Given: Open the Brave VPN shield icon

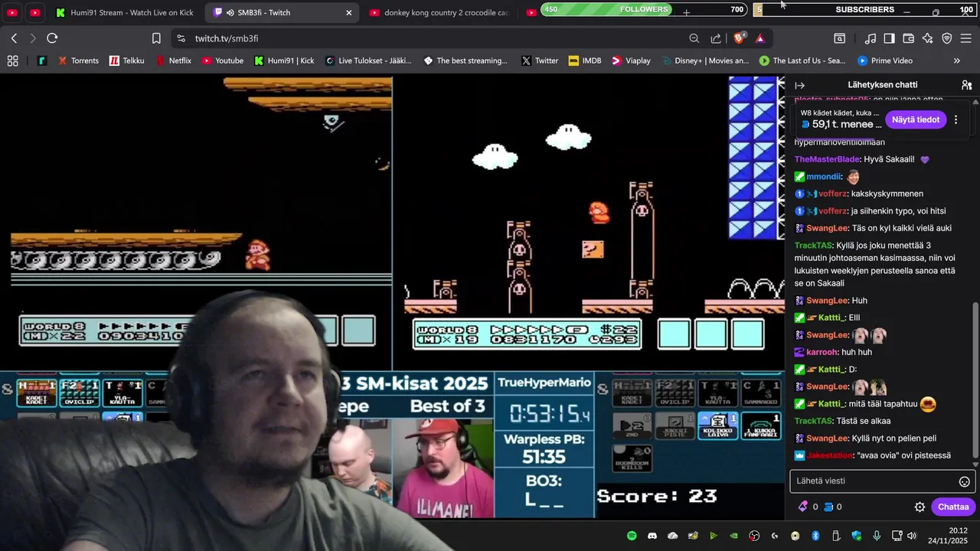Looking at the screenshot, I should point(947,38).
